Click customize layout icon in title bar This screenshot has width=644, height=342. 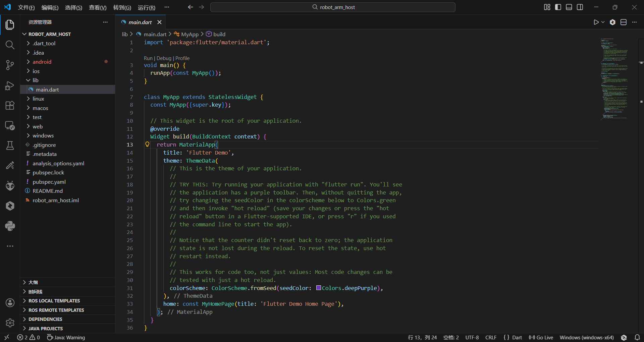click(547, 7)
